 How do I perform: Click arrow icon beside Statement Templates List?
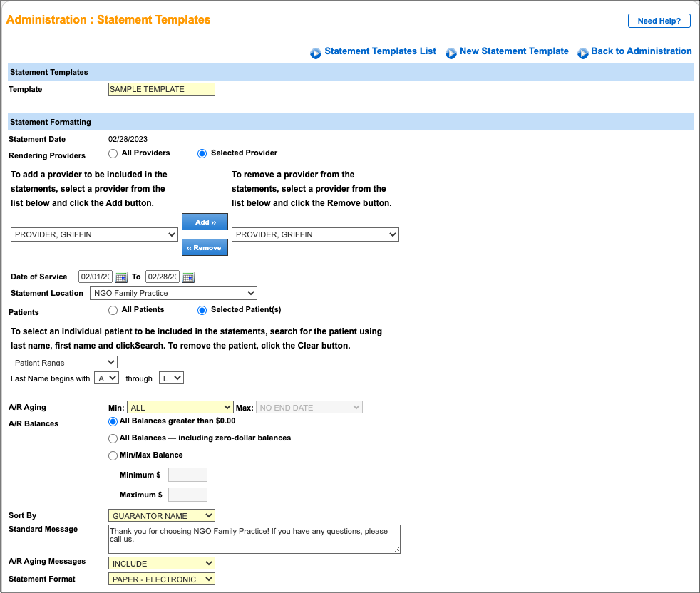316,52
